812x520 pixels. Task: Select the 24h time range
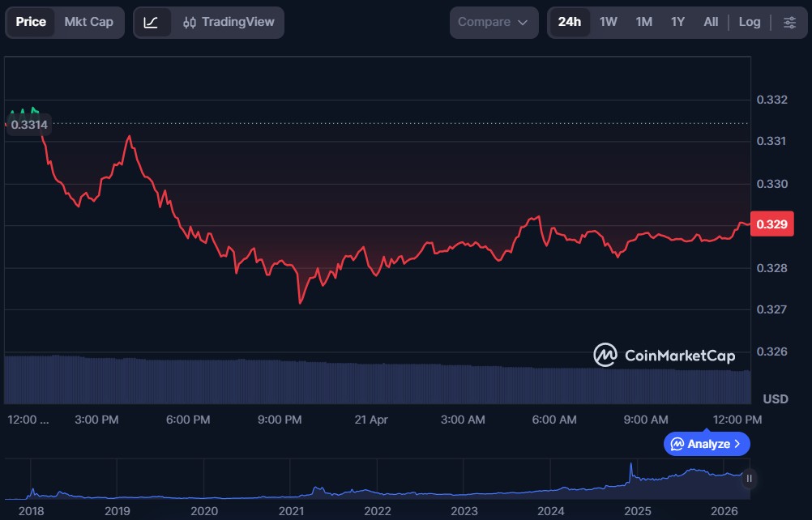(569, 22)
